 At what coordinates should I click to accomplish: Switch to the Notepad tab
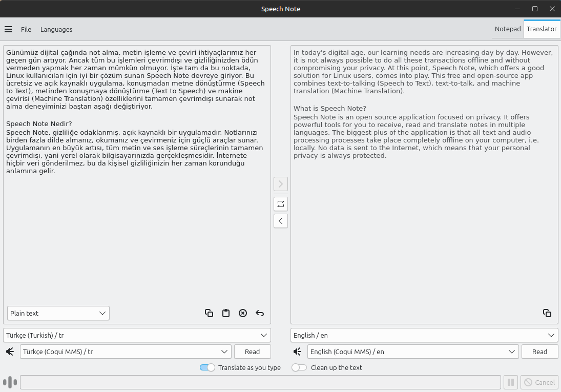coord(507,29)
